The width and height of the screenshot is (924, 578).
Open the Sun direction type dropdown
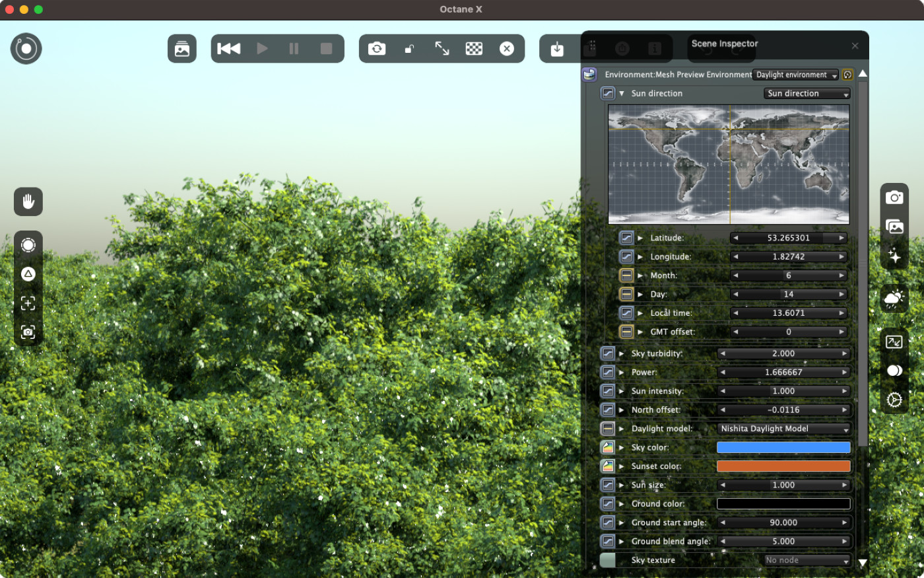point(807,94)
